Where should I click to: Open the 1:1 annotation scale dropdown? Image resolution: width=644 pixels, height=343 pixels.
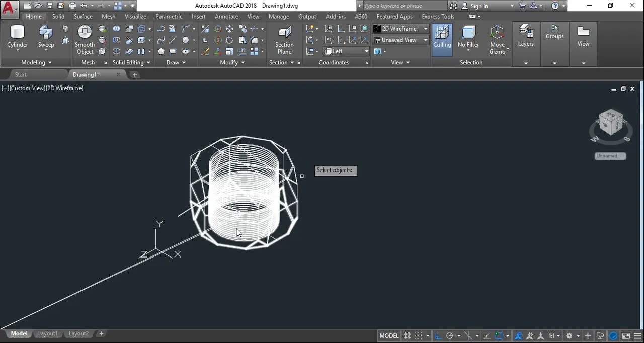point(554,336)
